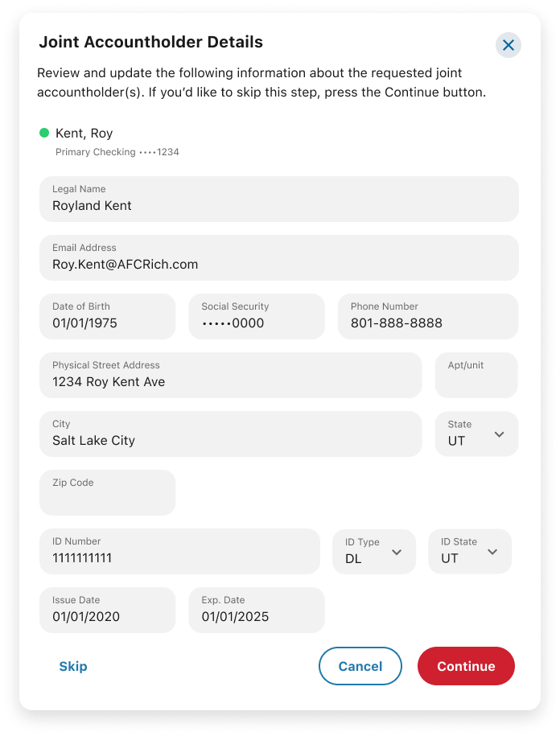This screenshot has height=736, width=560.
Task: Click the Social Security field
Action: 257,316
